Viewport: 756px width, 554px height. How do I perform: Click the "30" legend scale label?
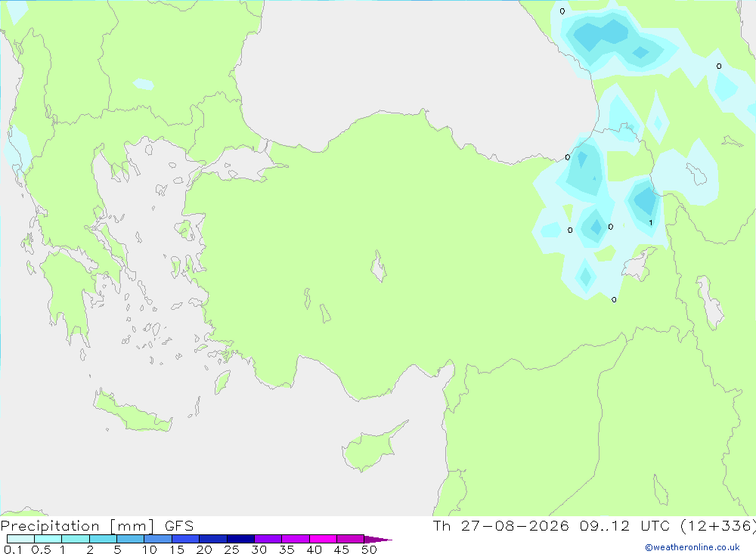tap(259, 549)
